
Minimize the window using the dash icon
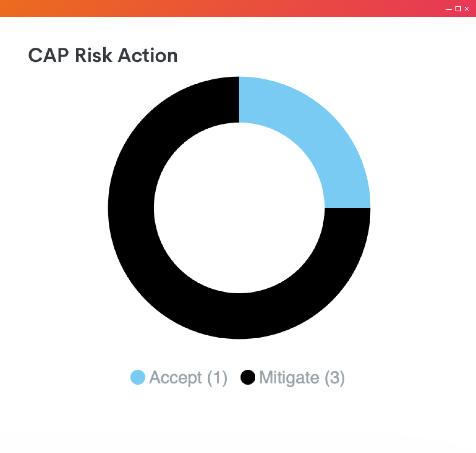(x=449, y=9)
